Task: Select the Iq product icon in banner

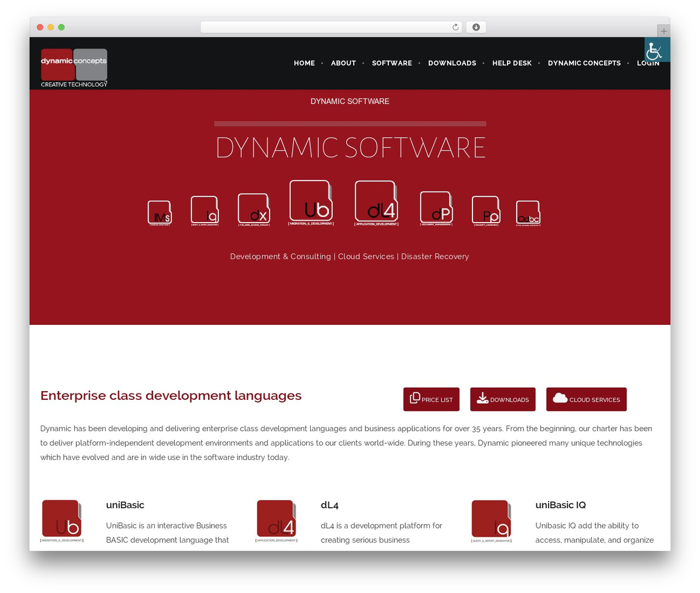Action: tap(205, 211)
